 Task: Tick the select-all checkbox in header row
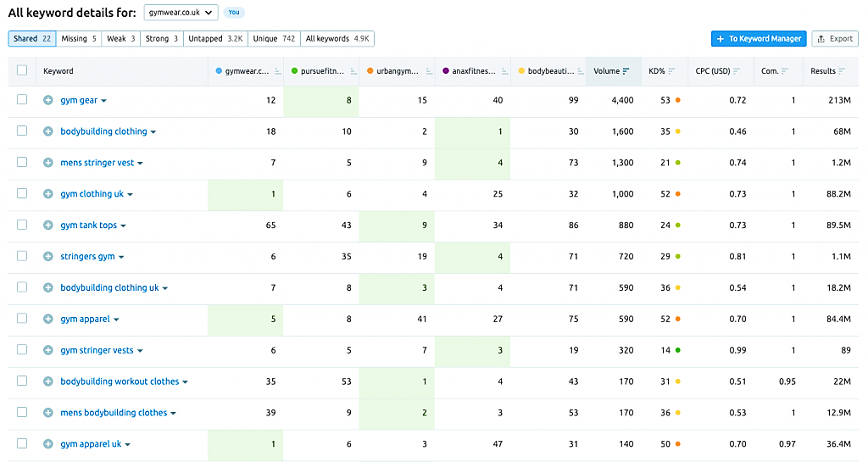coord(22,70)
